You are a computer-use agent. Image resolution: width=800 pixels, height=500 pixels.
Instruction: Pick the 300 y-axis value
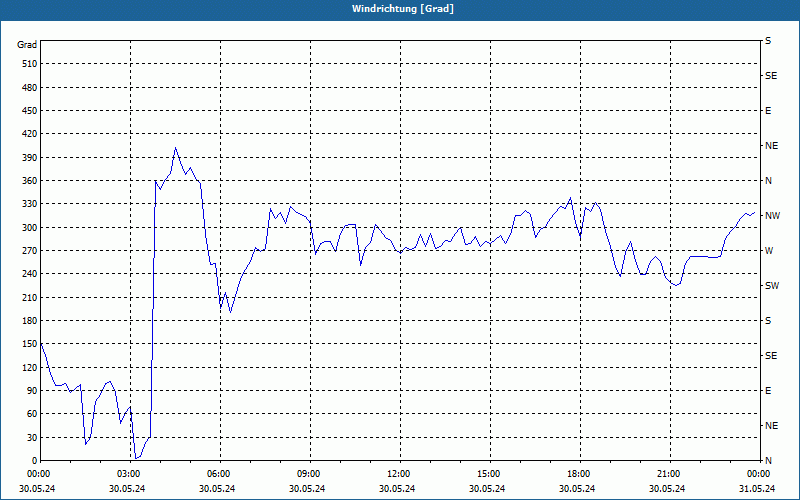tap(30, 228)
